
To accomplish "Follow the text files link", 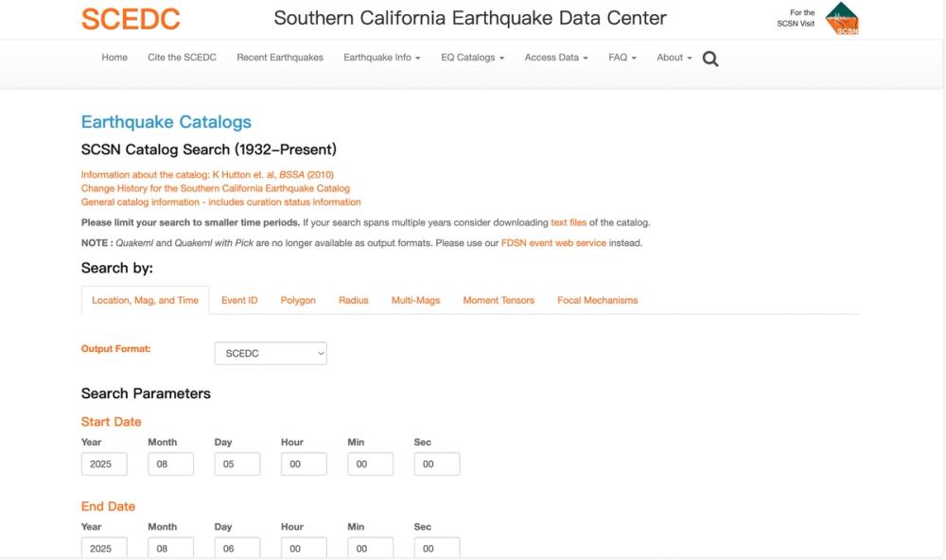I will 569,222.
